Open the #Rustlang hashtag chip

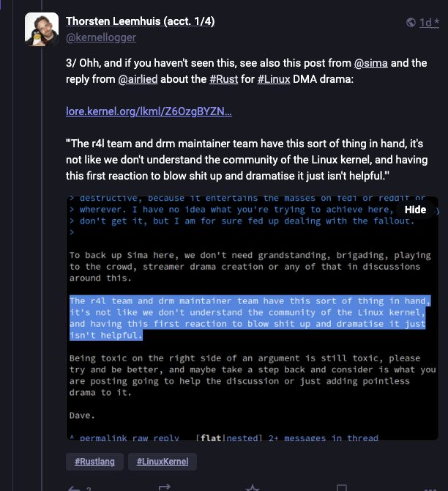point(94,462)
